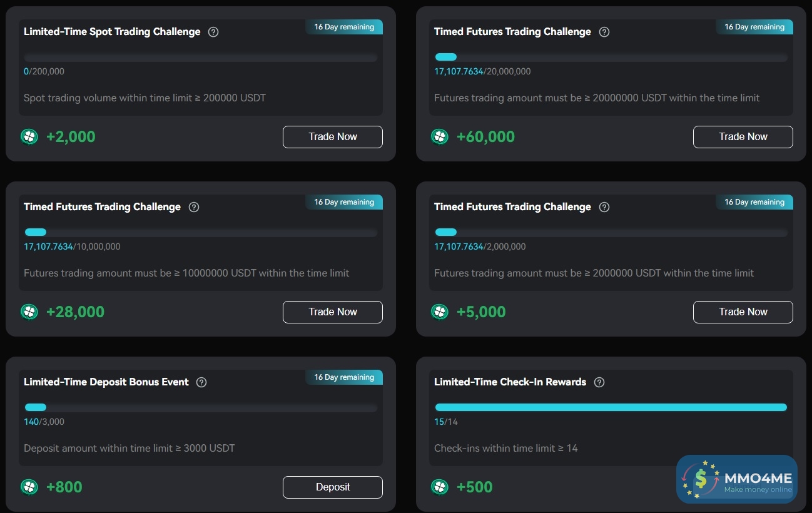Click the full Check-In Rewards progress bar
812x513 pixels.
pyautogui.click(x=611, y=407)
